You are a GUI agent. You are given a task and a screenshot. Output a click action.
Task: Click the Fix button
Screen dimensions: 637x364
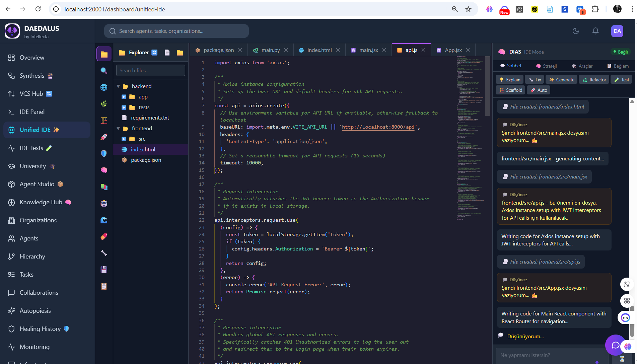pyautogui.click(x=535, y=80)
